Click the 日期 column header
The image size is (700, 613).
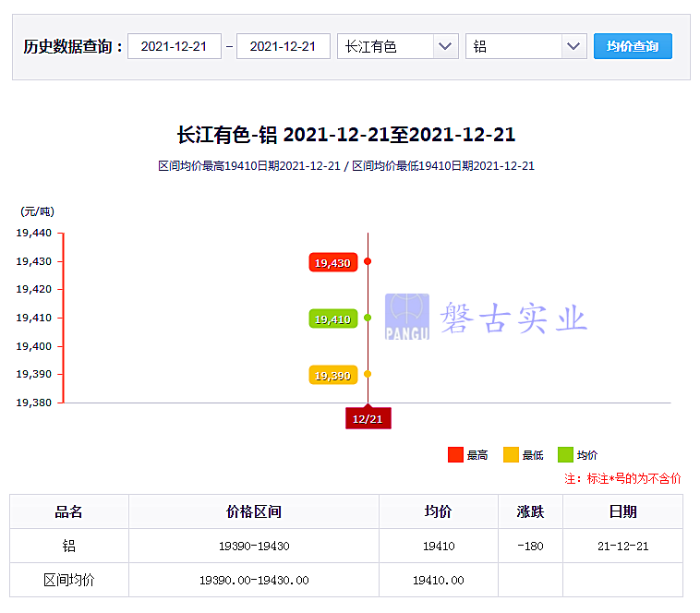[x=622, y=511]
